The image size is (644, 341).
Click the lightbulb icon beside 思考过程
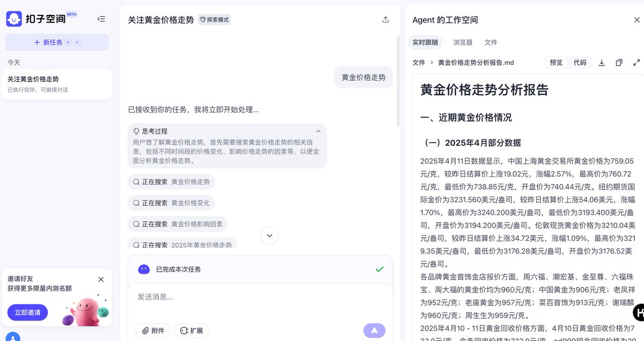click(136, 131)
